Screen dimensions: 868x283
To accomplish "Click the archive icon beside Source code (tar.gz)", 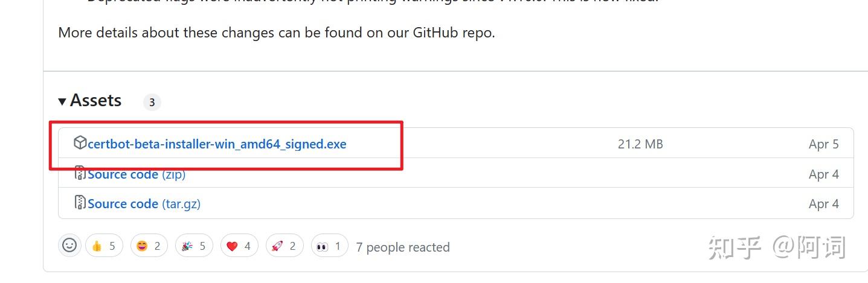I will [x=80, y=203].
